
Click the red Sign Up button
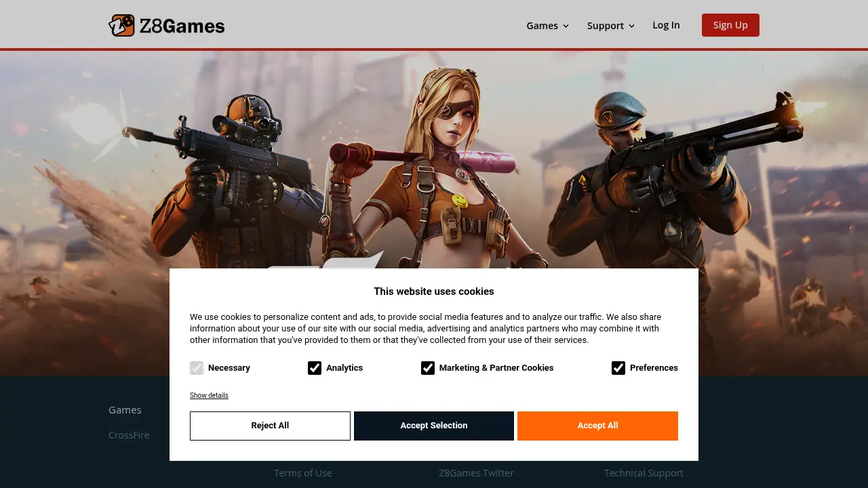tap(730, 25)
